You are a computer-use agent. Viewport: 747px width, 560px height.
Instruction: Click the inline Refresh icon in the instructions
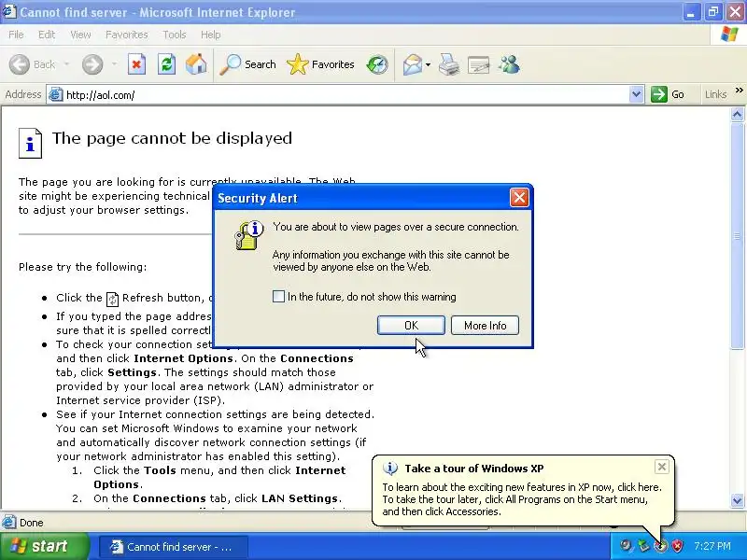pyautogui.click(x=112, y=299)
